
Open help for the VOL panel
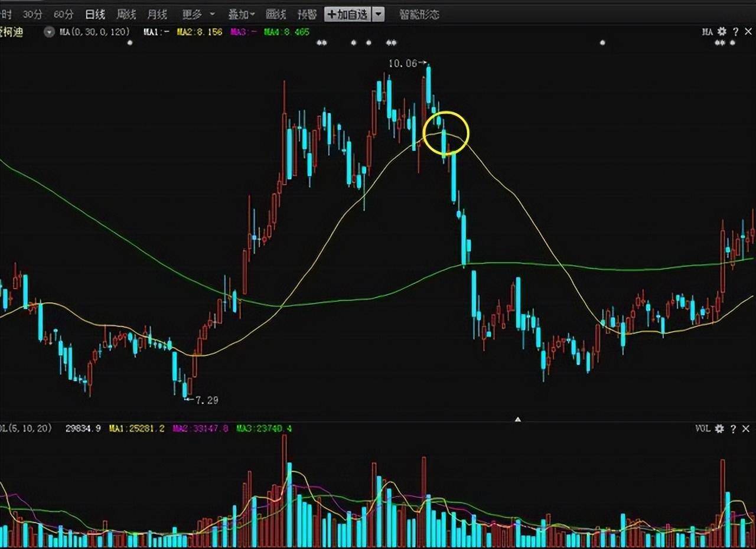(734, 429)
